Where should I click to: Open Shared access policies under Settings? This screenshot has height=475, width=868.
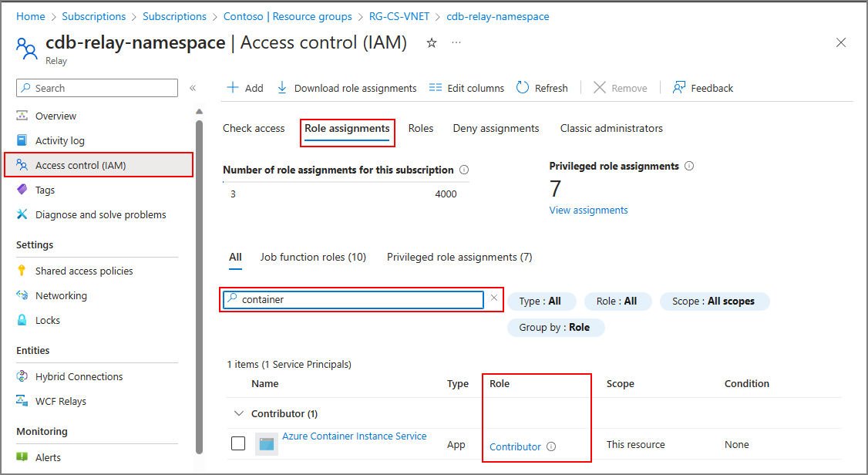[21, 271]
